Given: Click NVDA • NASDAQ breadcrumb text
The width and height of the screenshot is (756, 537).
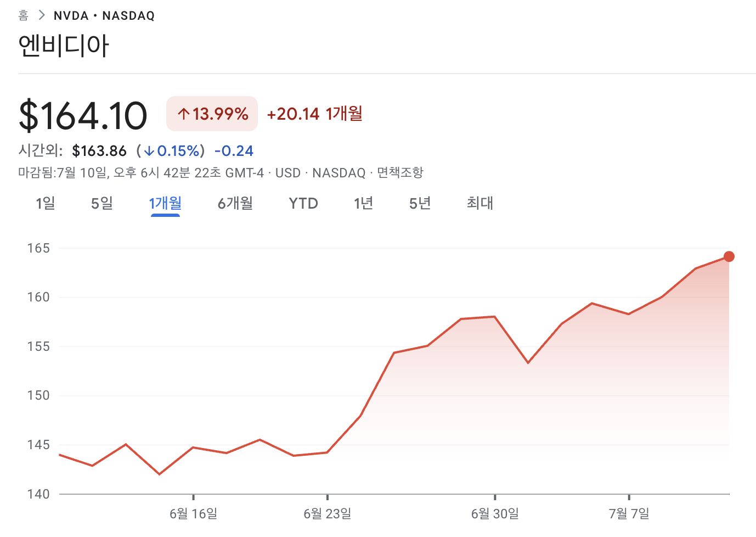Looking at the screenshot, I should point(104,16).
